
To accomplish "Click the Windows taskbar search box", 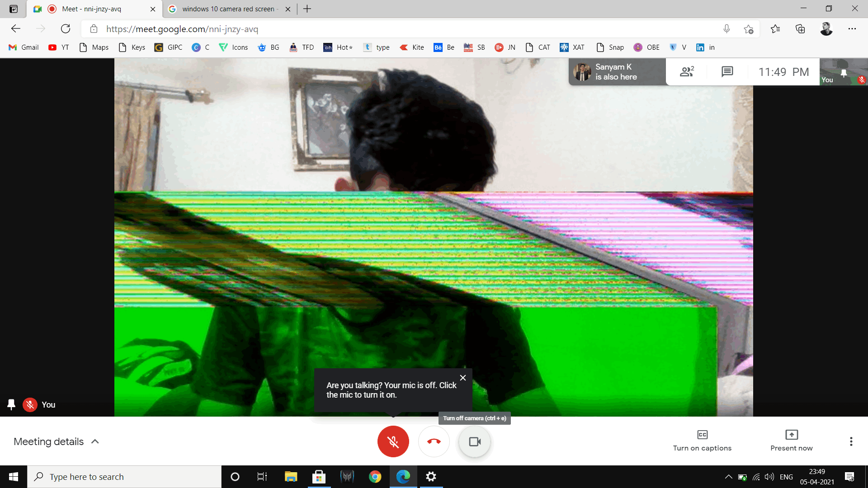I will click(x=124, y=477).
